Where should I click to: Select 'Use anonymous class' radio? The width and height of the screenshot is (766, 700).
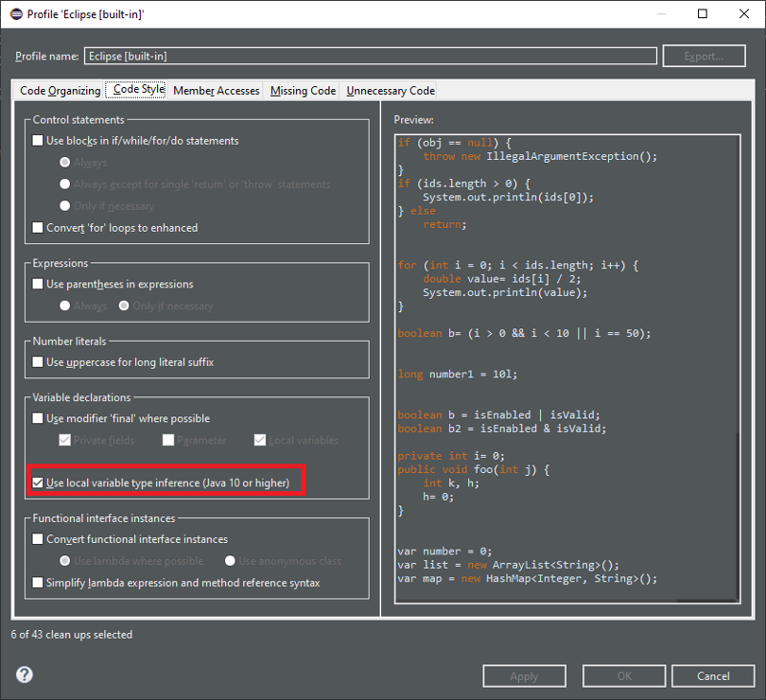coord(230,561)
